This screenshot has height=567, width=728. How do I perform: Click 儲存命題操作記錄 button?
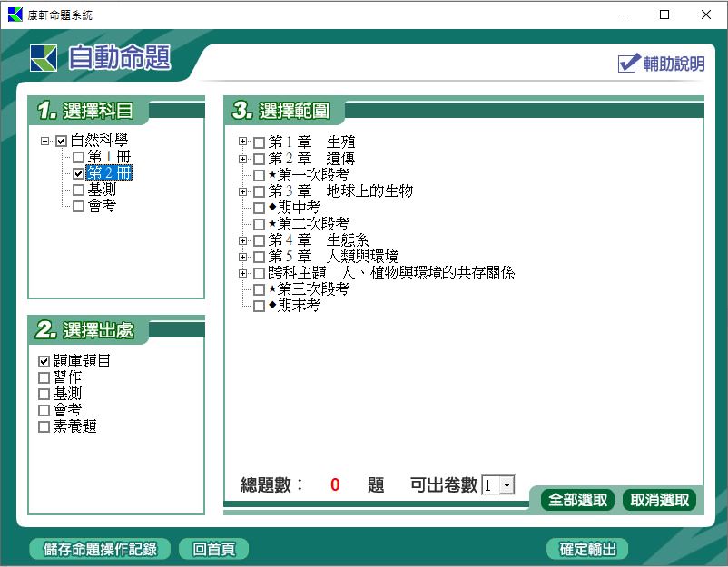[x=100, y=549]
